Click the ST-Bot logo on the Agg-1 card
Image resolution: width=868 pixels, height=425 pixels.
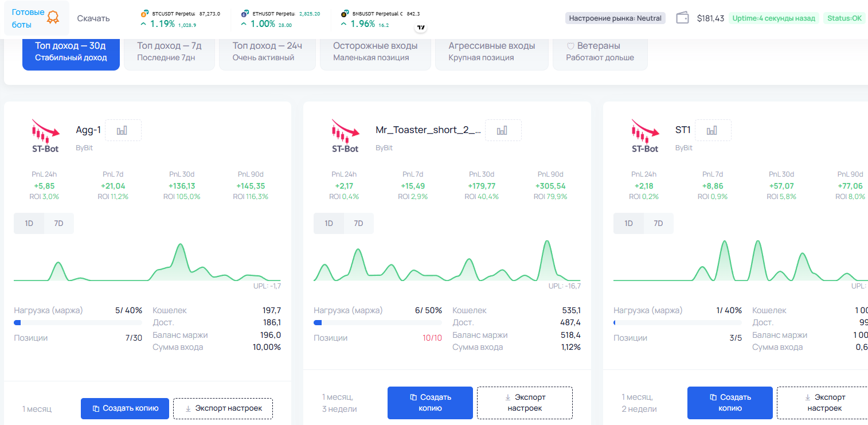(45, 136)
